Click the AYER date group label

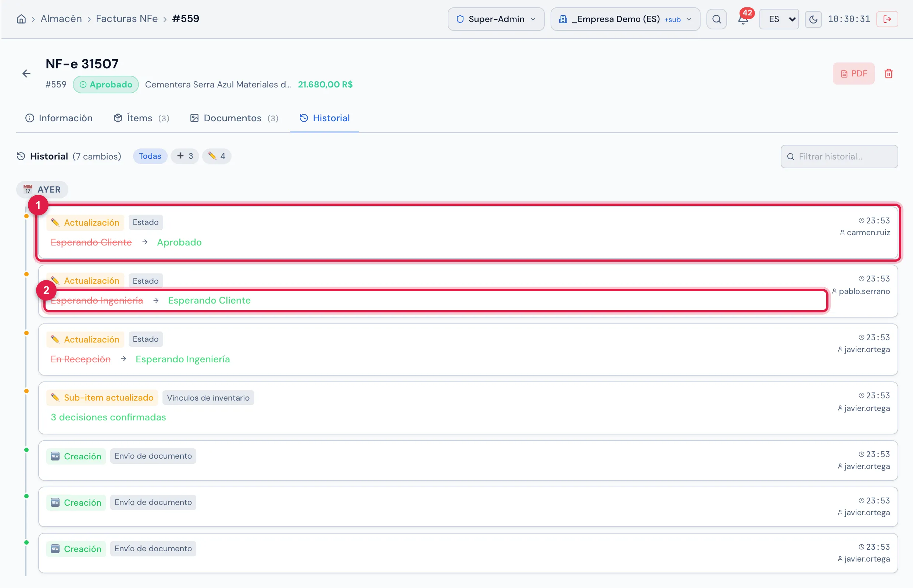(x=42, y=189)
